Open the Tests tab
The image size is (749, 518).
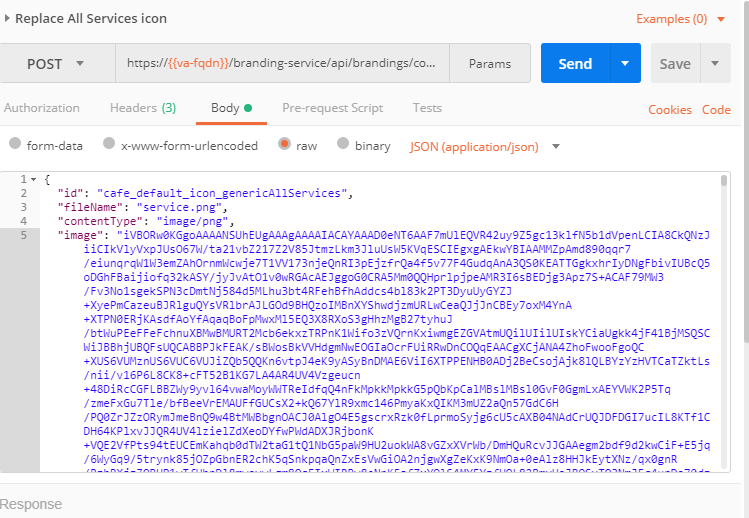(x=427, y=108)
